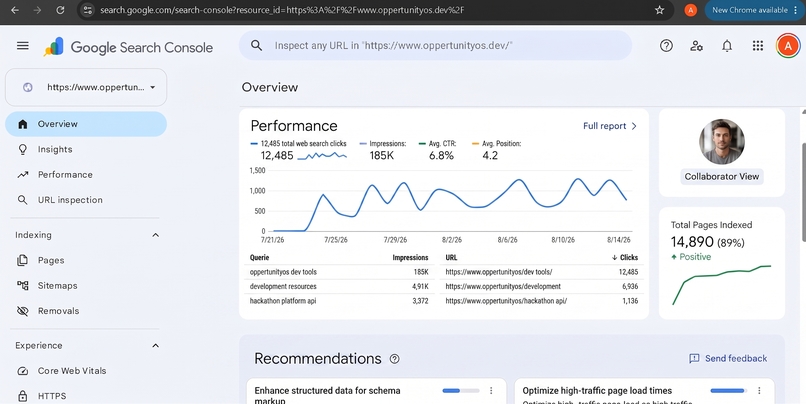Image resolution: width=806 pixels, height=404 pixels.
Task: Open the property selector dropdown
Action: [x=86, y=87]
